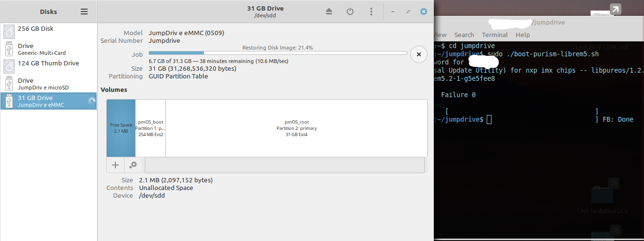Select the pmOS_root partition
The width and height of the screenshot is (644, 241).
click(x=296, y=128)
